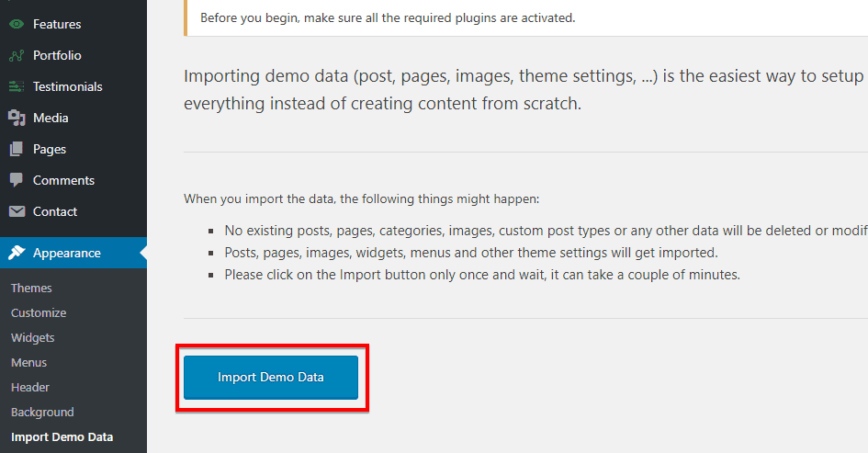This screenshot has width=868, height=453.
Task: Open the Header settings submenu item
Action: [x=30, y=387]
